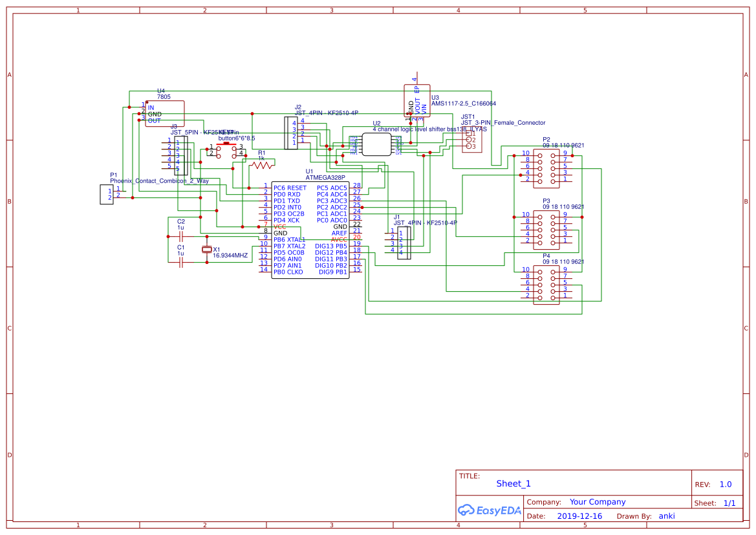The height and width of the screenshot is (535, 756).
Task: Click the AMS1117-2.5 regulator symbol U3
Action: coord(416,100)
